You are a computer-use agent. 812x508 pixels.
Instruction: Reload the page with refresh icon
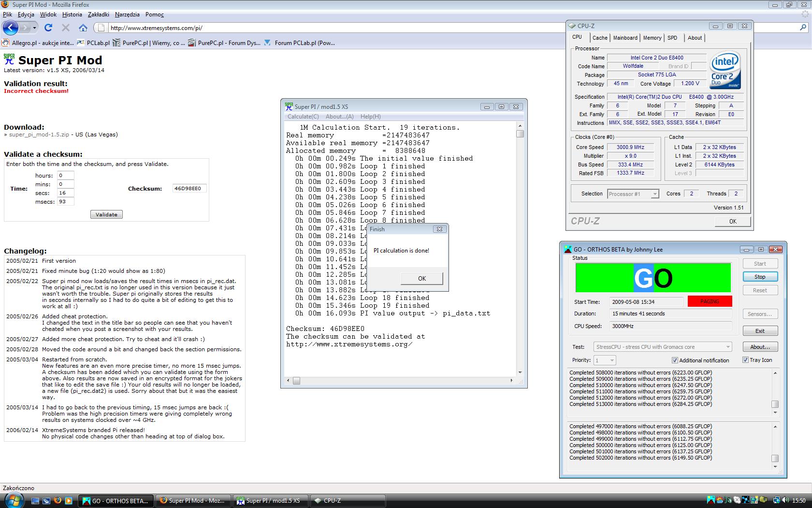point(48,28)
